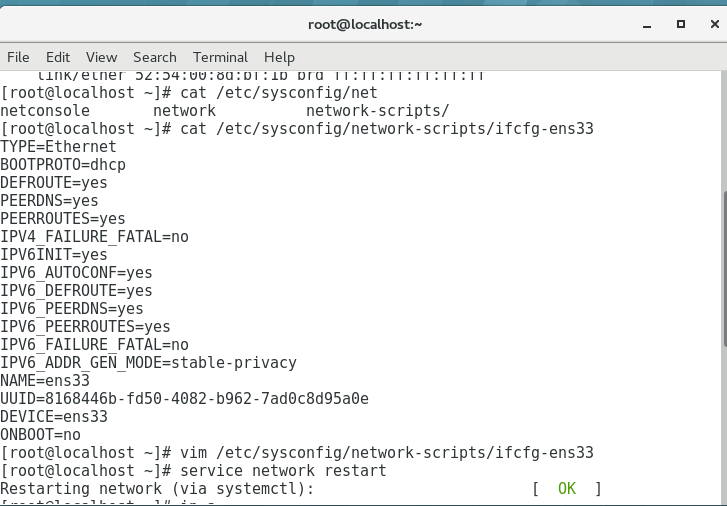This screenshot has height=506, width=727.
Task: Maximize the terminal window
Action: 681,24
